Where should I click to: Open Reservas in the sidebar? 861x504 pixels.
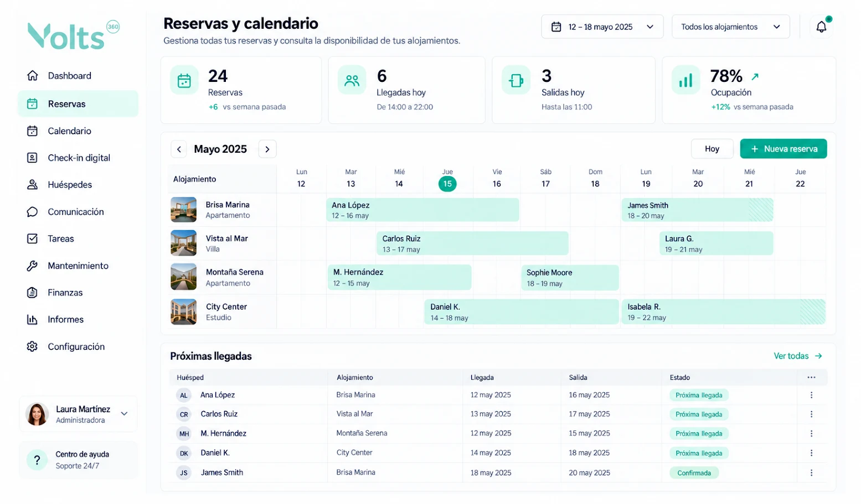click(78, 104)
